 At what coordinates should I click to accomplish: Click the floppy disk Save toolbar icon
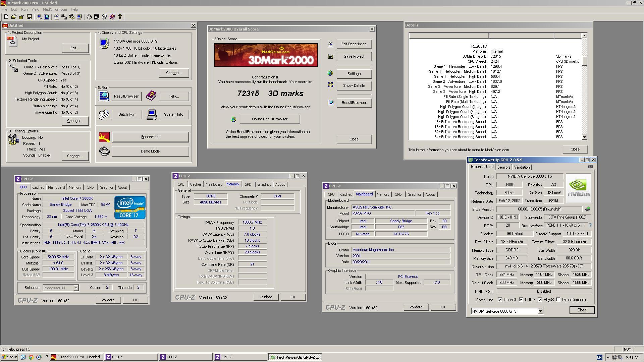29,17
